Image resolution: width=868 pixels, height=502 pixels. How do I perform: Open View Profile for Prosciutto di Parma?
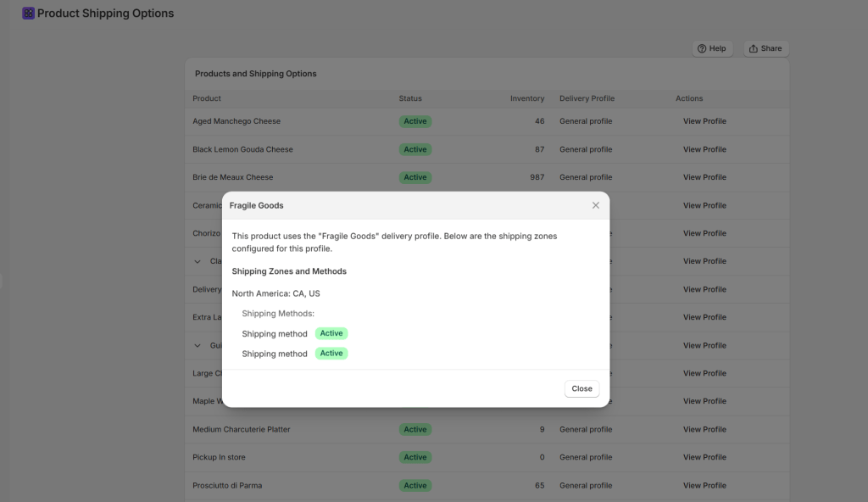tap(704, 486)
